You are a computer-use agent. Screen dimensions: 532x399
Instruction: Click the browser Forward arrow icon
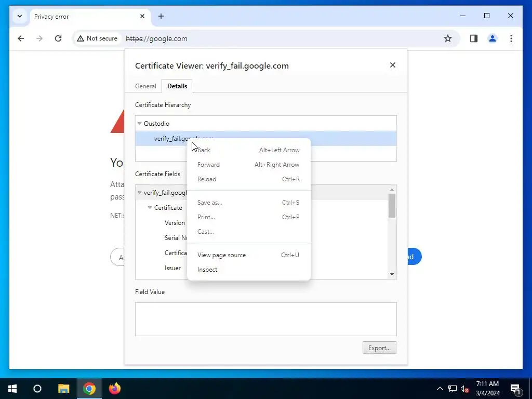pyautogui.click(x=39, y=38)
